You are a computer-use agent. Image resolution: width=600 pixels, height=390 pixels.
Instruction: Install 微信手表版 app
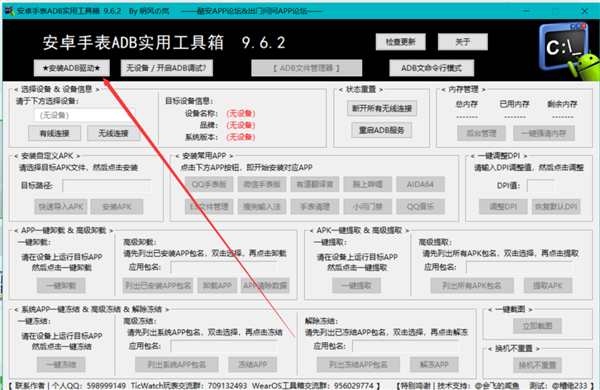[262, 184]
